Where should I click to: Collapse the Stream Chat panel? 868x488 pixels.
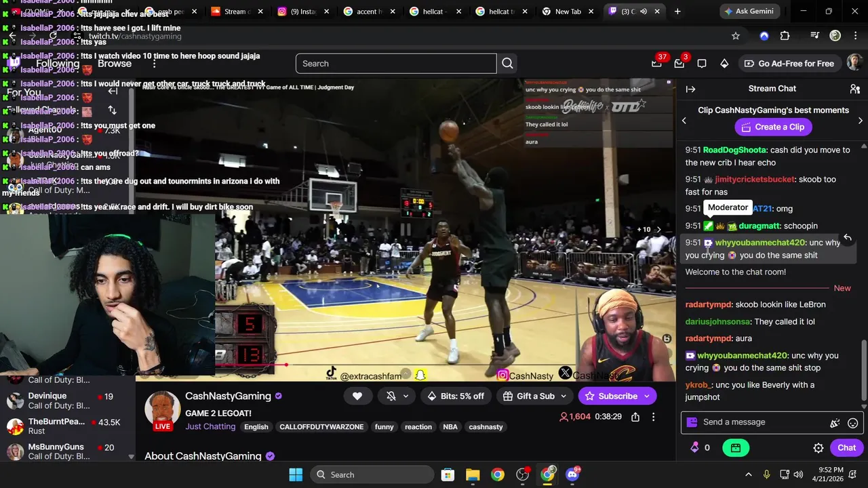[690, 89]
